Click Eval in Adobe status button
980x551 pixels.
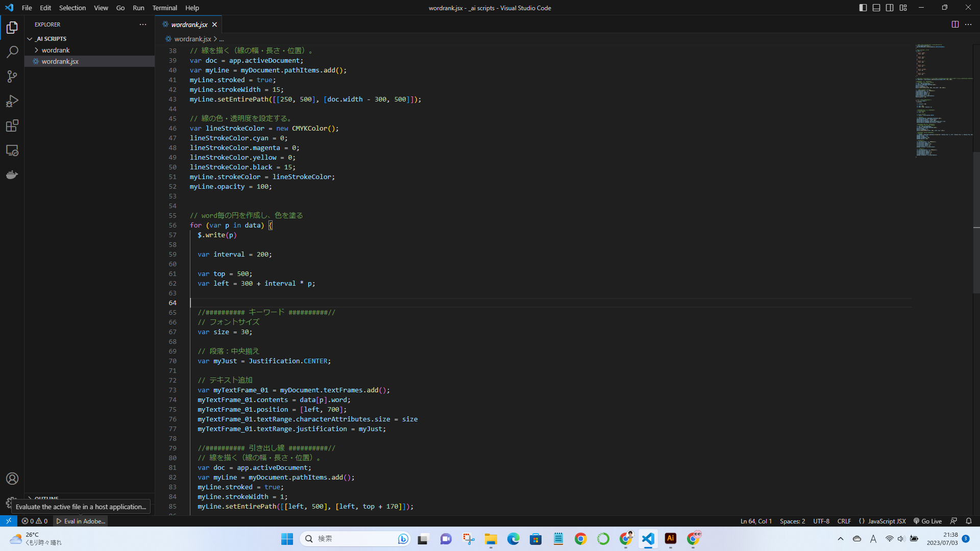click(81, 521)
